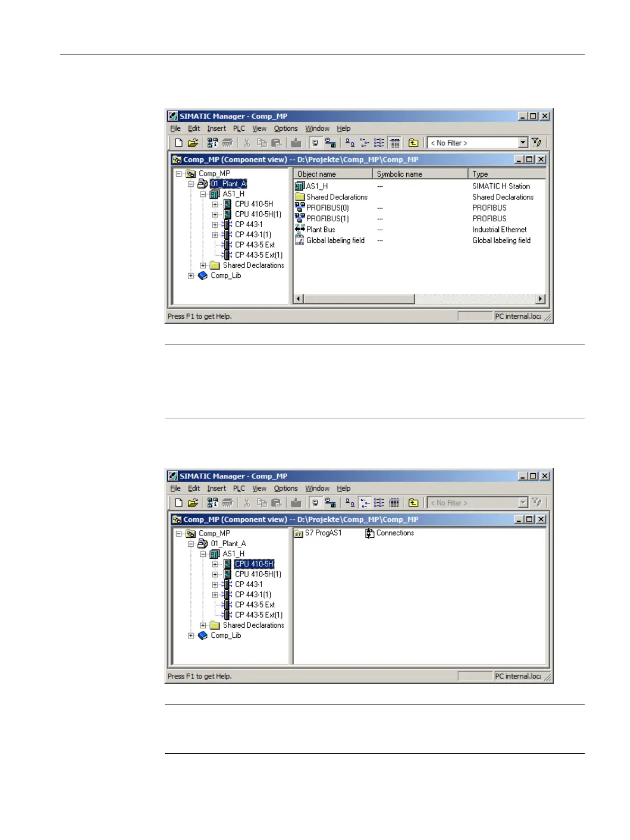Toggle Large Icons view in lower toolbar
Screen dimensions: 630x840
[x=350, y=503]
